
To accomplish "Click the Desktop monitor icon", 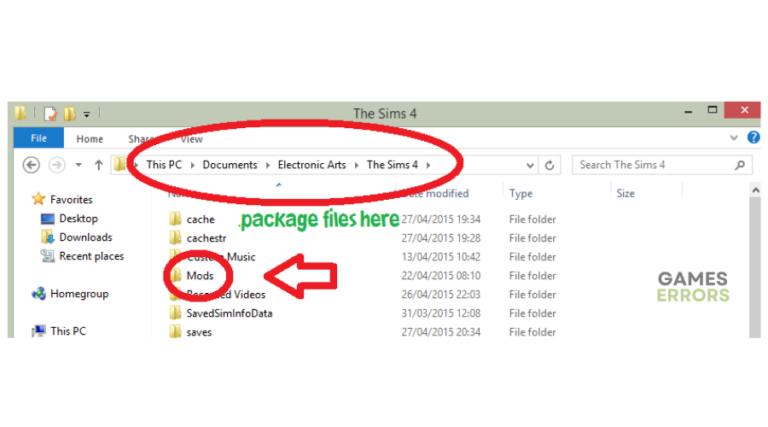I will [x=48, y=218].
